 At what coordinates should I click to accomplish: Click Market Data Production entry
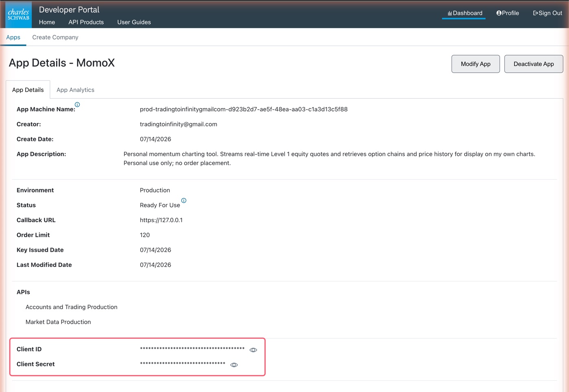[x=58, y=322]
